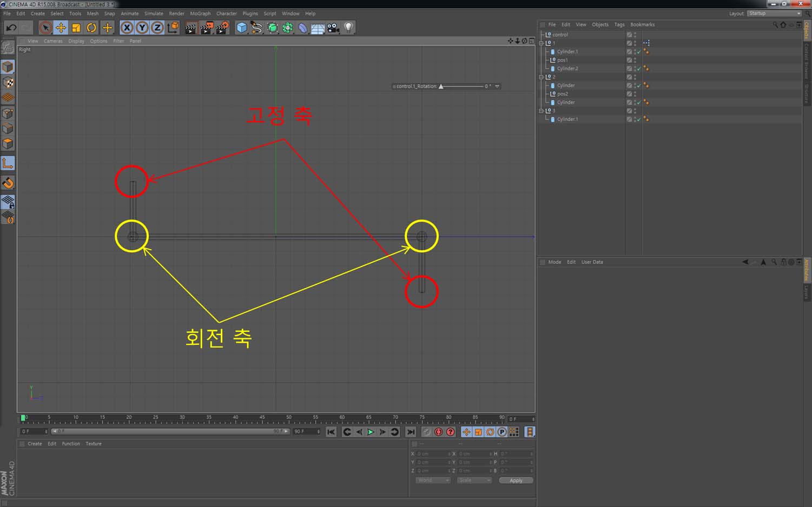
Task: Toggle the Parameter keyframe P button
Action: (502, 432)
